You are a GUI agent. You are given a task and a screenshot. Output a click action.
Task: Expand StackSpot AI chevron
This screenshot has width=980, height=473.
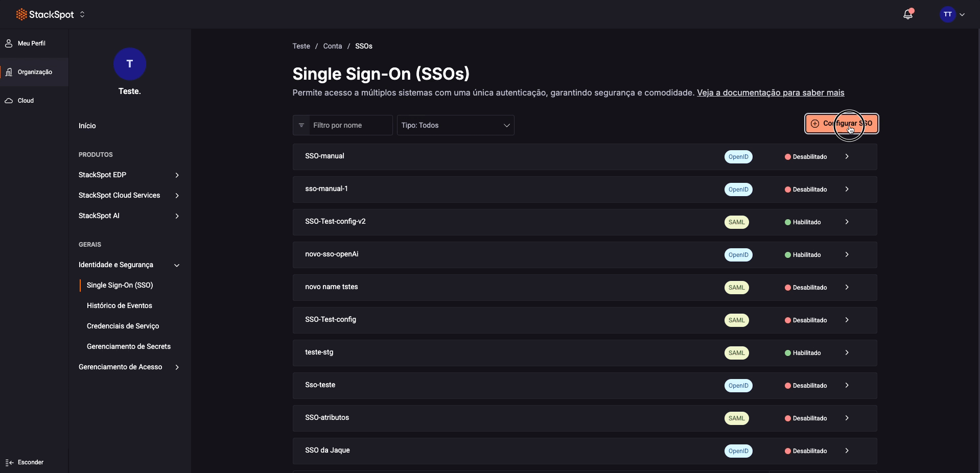pos(177,216)
